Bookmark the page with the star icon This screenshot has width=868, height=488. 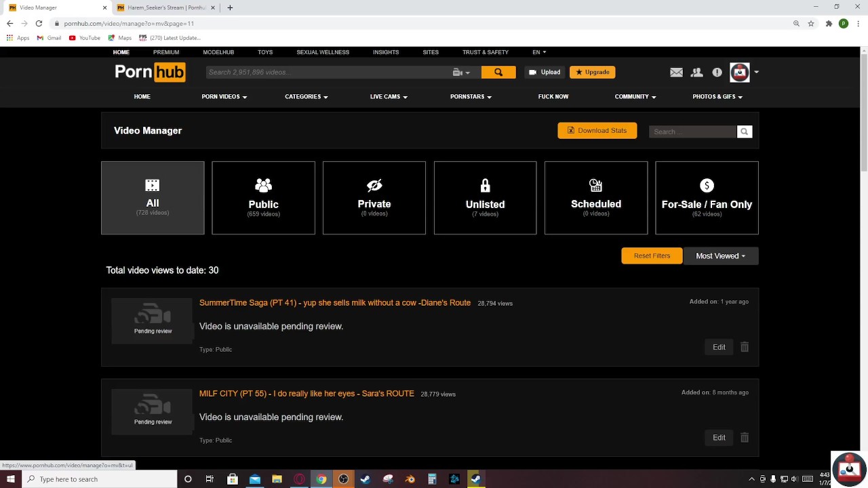[811, 23]
